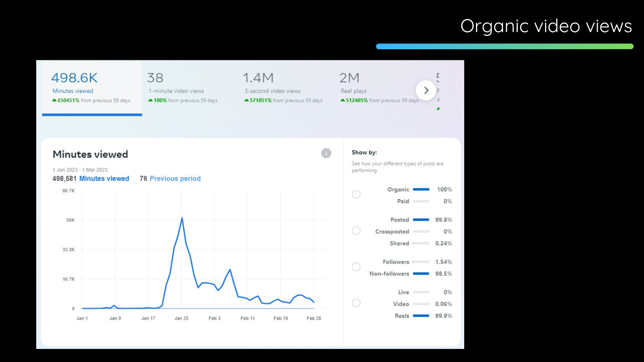Select the Followers / Non-followers radio button

point(356,267)
